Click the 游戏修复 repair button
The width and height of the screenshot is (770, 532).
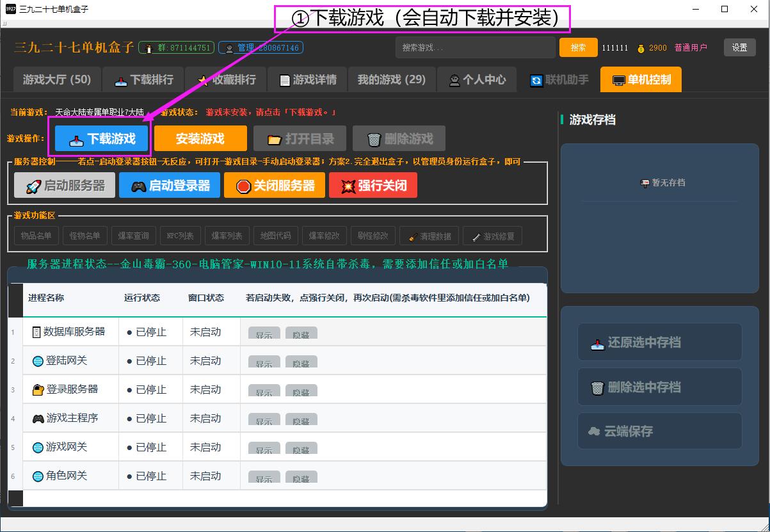492,236
